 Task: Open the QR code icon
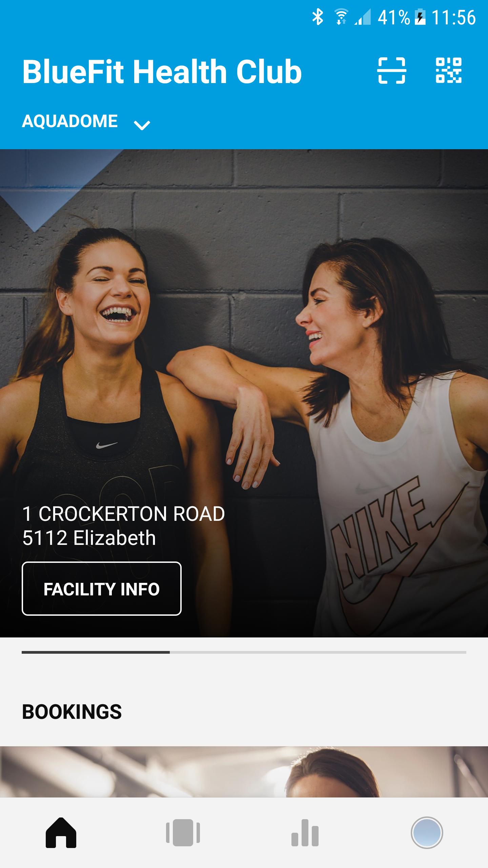449,71
